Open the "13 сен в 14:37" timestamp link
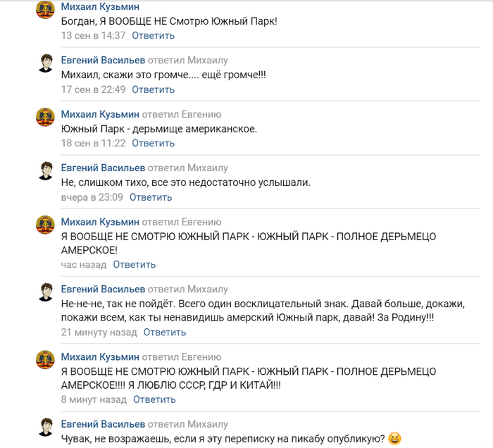Screen dimensions: 493x448 coord(93,35)
